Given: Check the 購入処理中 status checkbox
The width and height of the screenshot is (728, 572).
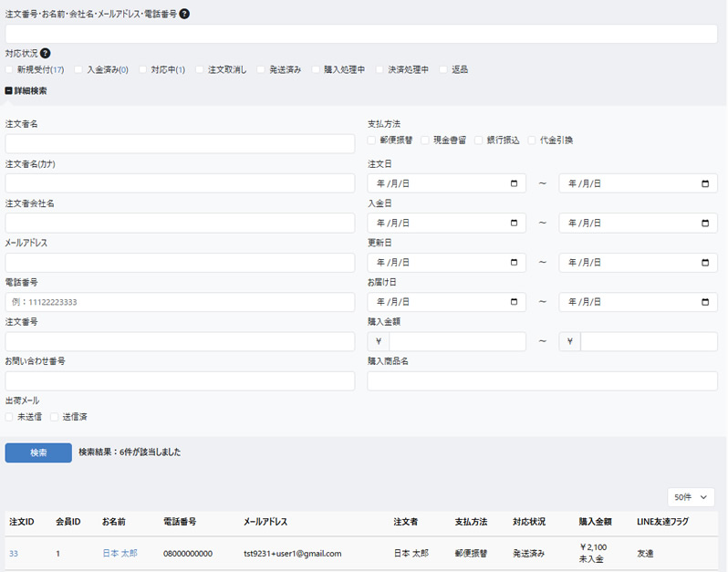Looking at the screenshot, I should pyautogui.click(x=316, y=69).
